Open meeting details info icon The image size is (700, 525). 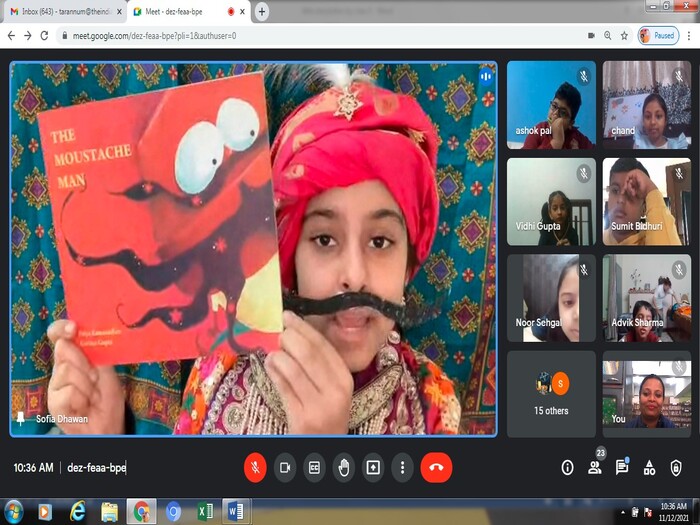567,467
